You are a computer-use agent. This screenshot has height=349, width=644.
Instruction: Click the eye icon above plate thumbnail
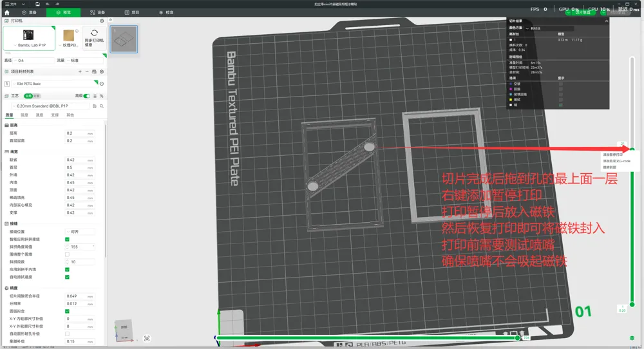coord(111,20)
